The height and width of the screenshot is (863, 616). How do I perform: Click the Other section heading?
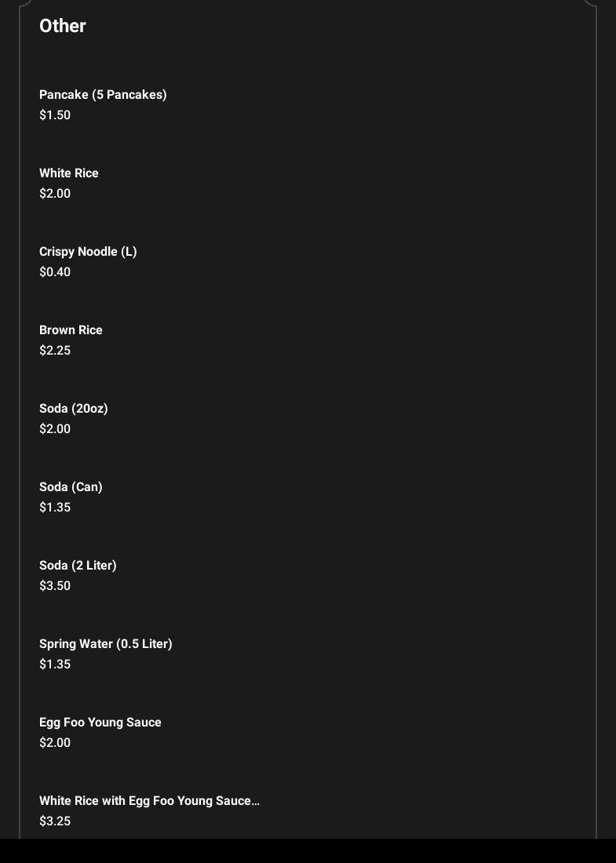pyautogui.click(x=63, y=26)
